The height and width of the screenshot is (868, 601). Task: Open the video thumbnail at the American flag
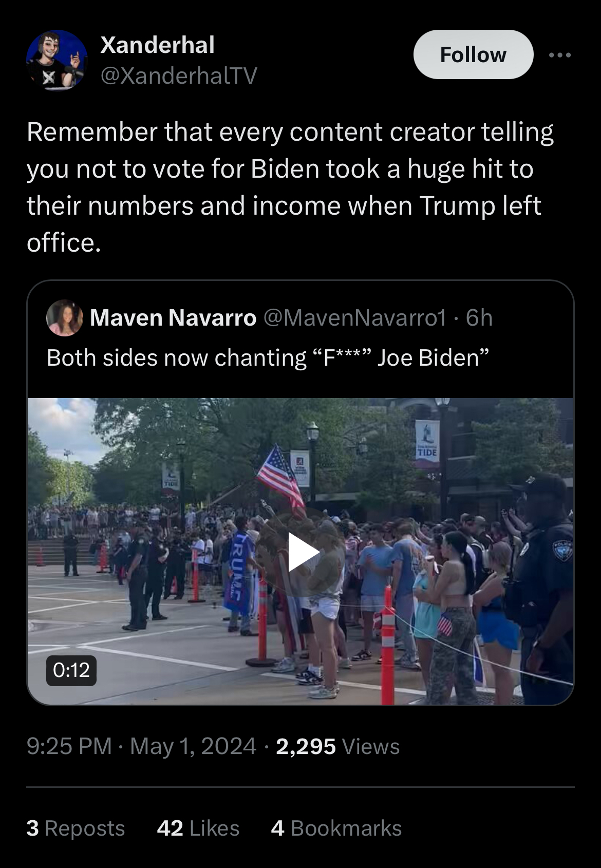tap(280, 477)
